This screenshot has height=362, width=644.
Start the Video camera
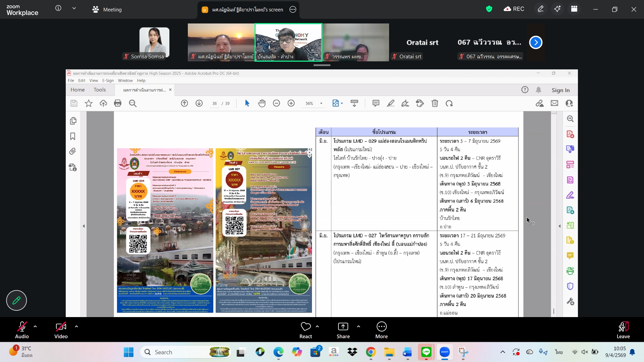tap(61, 326)
